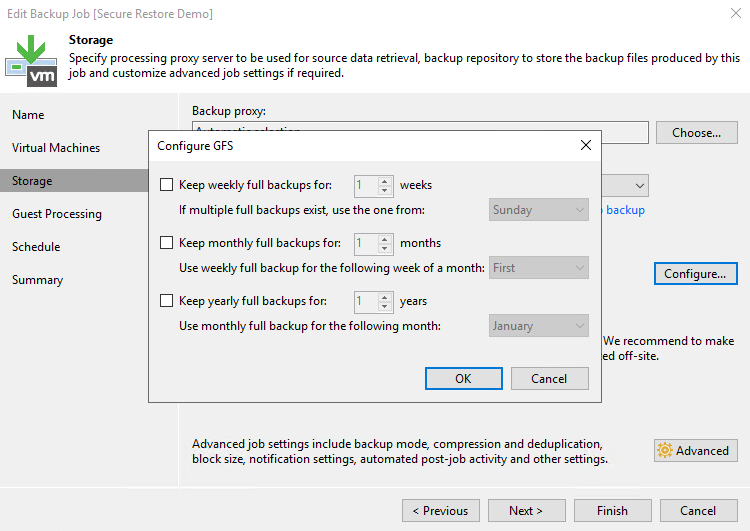Go to the Virtual Machines step
750x531 pixels.
[56, 148]
